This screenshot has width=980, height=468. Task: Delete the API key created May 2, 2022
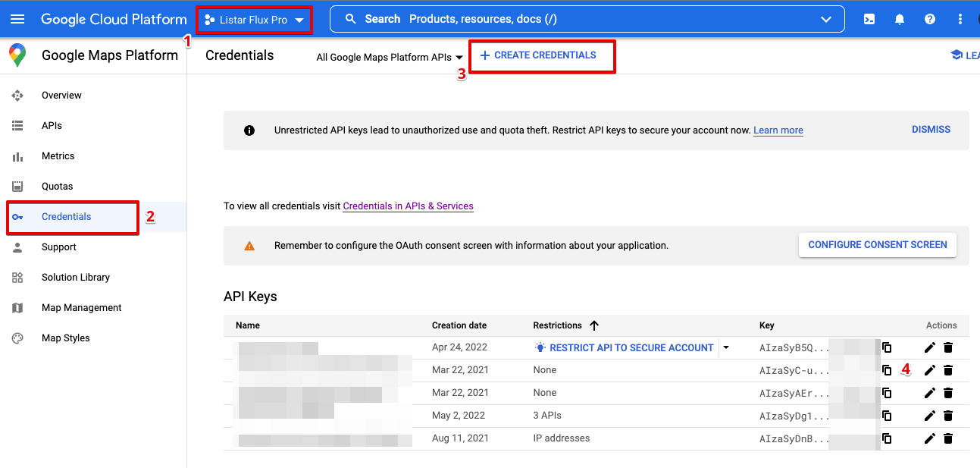[948, 416]
